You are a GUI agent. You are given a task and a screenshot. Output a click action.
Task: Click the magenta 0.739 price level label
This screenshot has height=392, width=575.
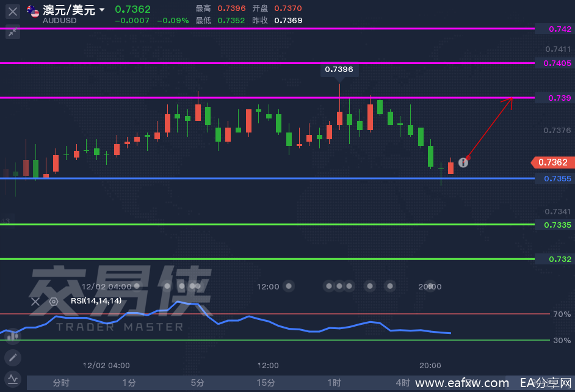pyautogui.click(x=555, y=98)
